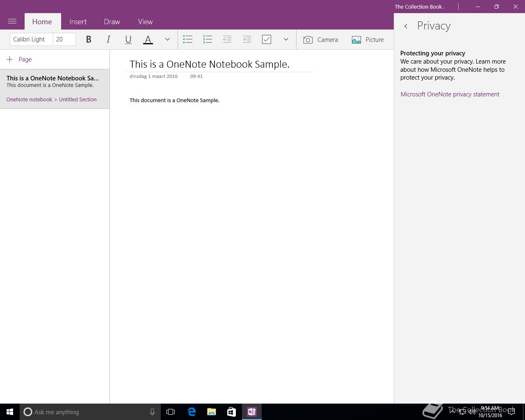Open the Untitled Section breadcrumb link

coord(78,100)
